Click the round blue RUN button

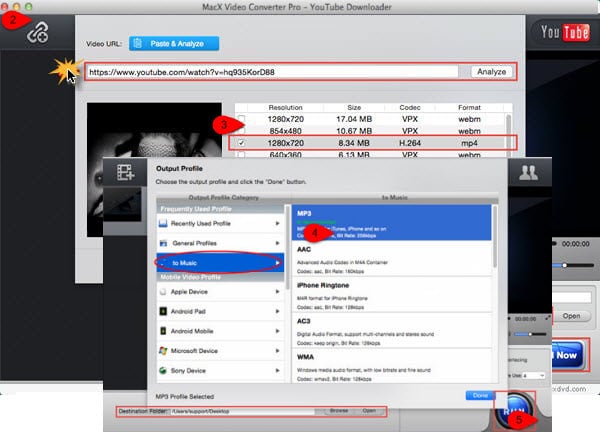click(513, 411)
